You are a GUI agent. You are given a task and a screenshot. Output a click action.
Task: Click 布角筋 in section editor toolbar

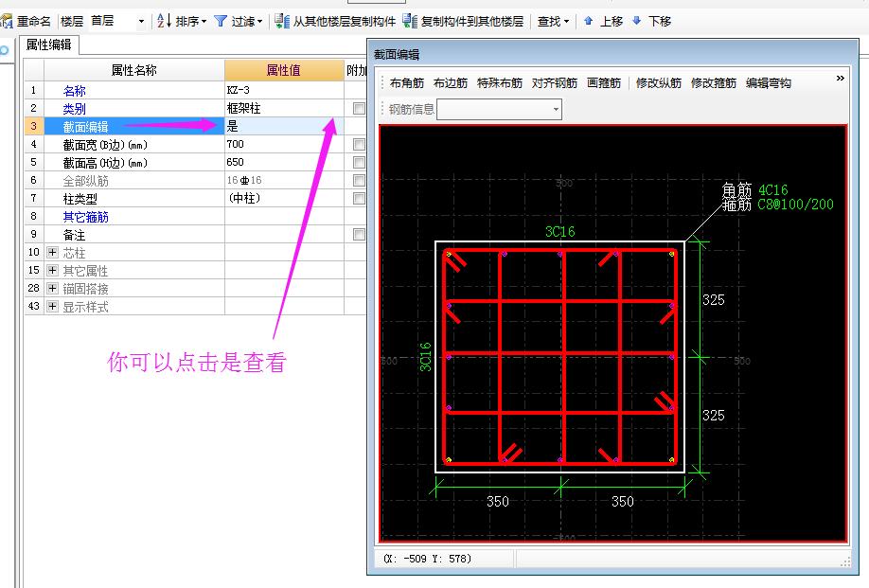point(407,83)
